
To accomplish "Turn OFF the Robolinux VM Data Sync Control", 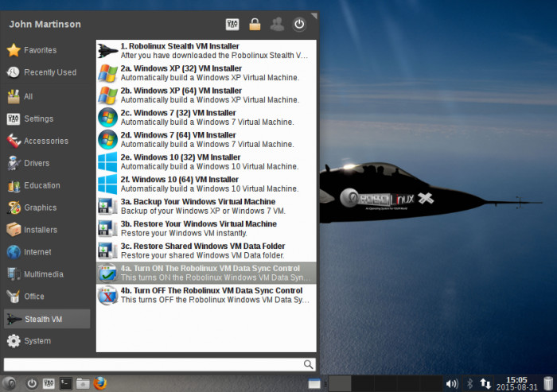I will coord(206,295).
